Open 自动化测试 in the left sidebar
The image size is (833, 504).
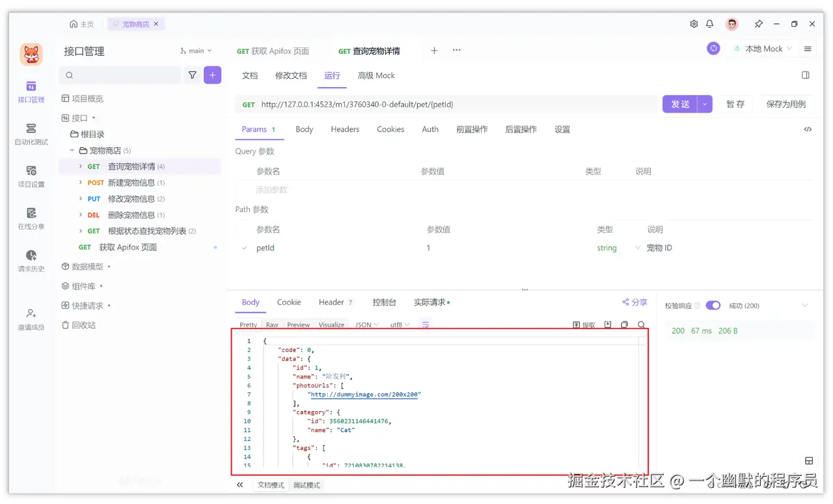(x=31, y=134)
